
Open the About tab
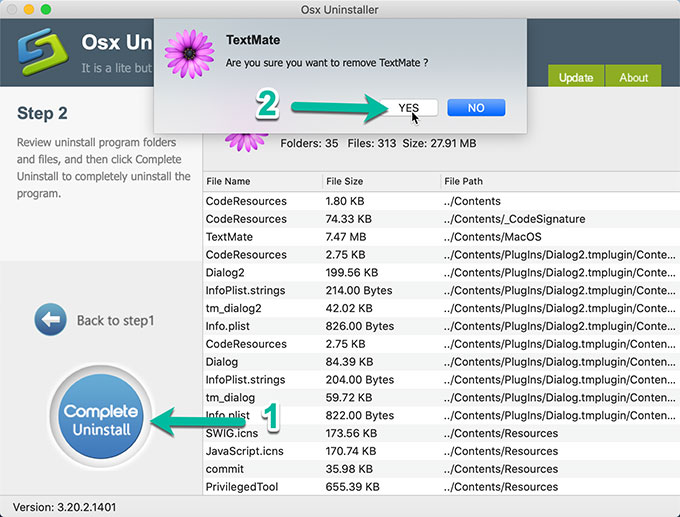(633, 76)
